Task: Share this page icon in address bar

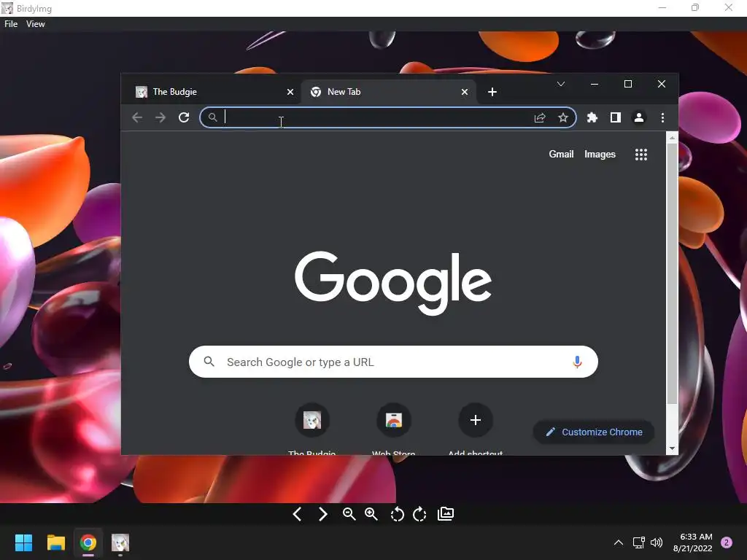Action: point(540,117)
